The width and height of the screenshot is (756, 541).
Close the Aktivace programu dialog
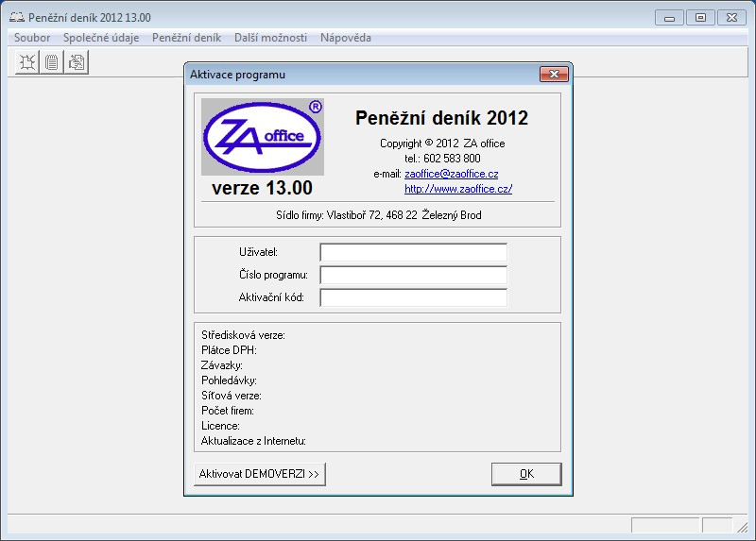coord(554,75)
